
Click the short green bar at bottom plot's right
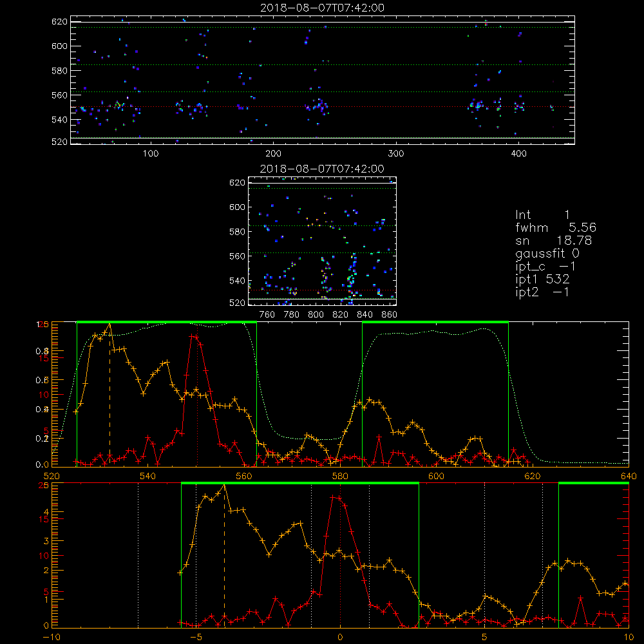(594, 483)
